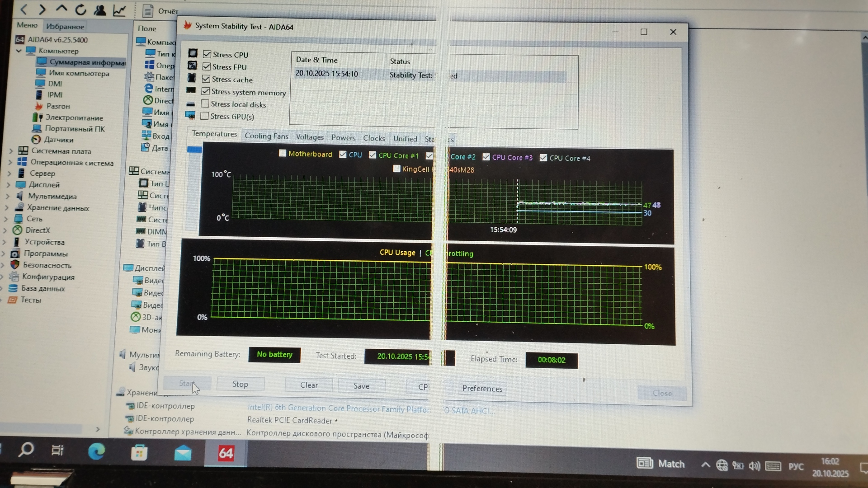868x488 pixels.
Task: Select the Датчики sensor item
Action: (x=58, y=140)
